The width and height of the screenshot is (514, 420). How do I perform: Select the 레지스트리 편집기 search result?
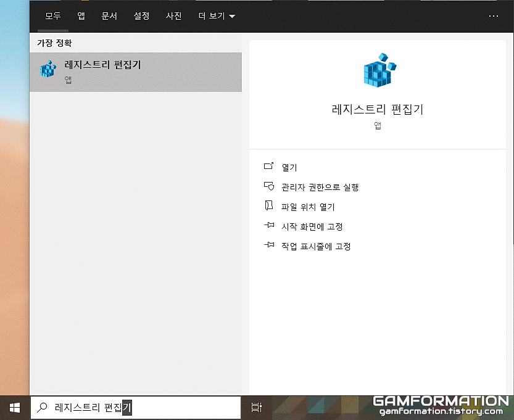pos(136,72)
